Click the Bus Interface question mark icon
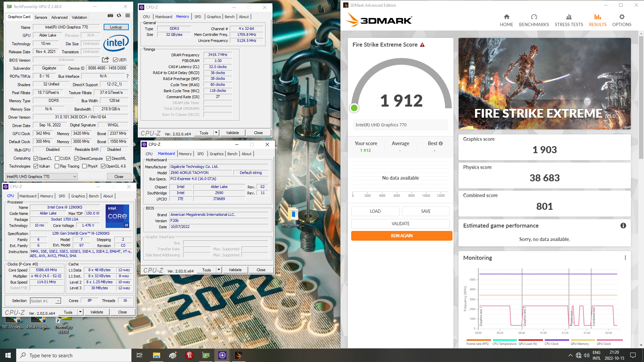644x362 pixels. (127, 76)
